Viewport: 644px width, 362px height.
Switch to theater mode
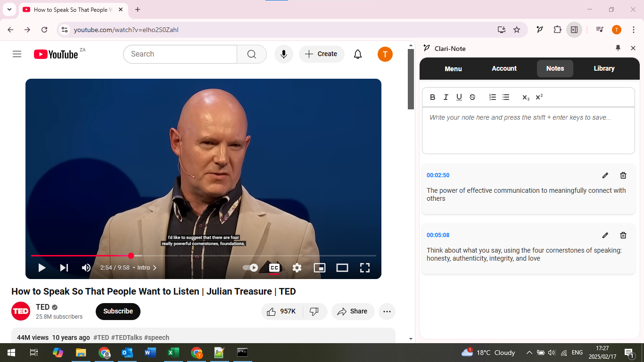coord(342,267)
